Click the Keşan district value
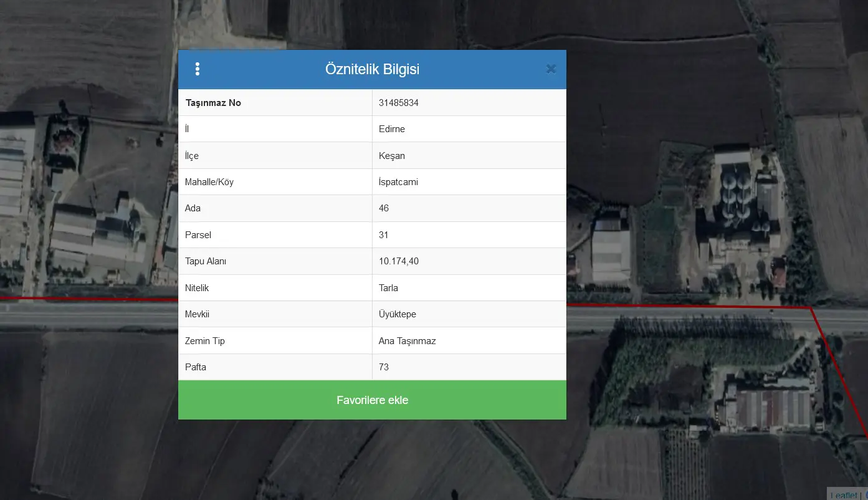Image resolution: width=868 pixels, height=500 pixels. pos(392,156)
